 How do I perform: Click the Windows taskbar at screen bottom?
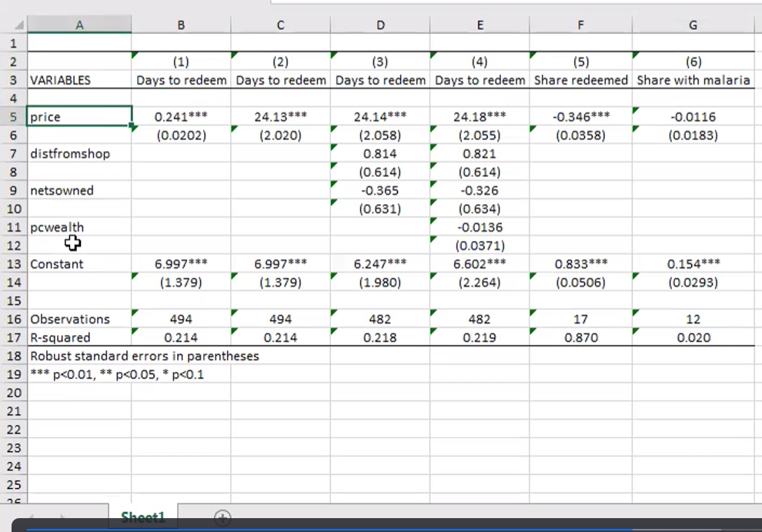[381, 529]
